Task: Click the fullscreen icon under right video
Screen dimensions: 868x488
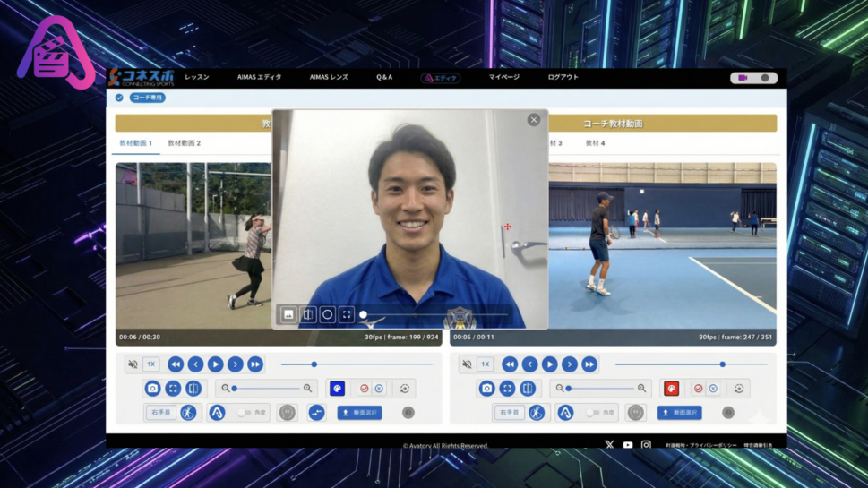Action: 507,389
